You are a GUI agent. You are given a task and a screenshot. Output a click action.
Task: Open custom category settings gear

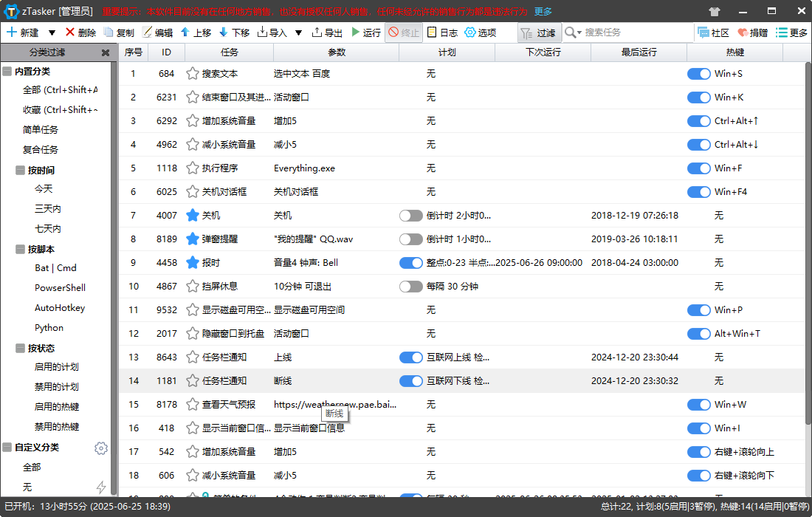(101, 448)
